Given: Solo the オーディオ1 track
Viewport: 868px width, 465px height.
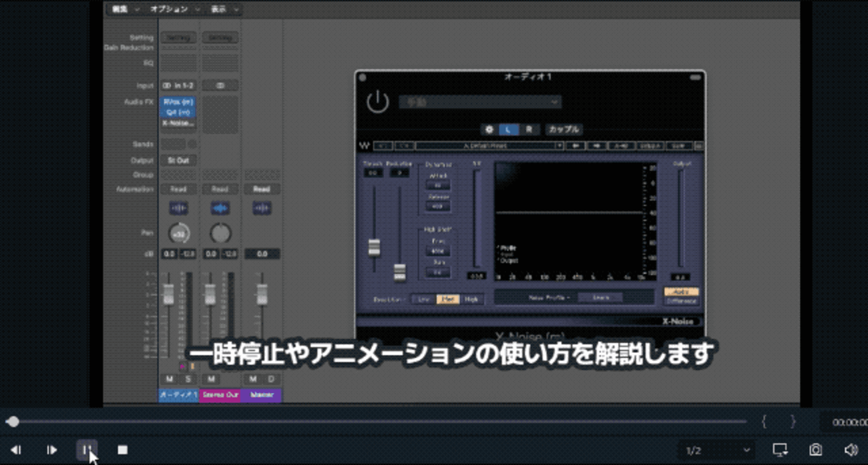Looking at the screenshot, I should coord(188,380).
